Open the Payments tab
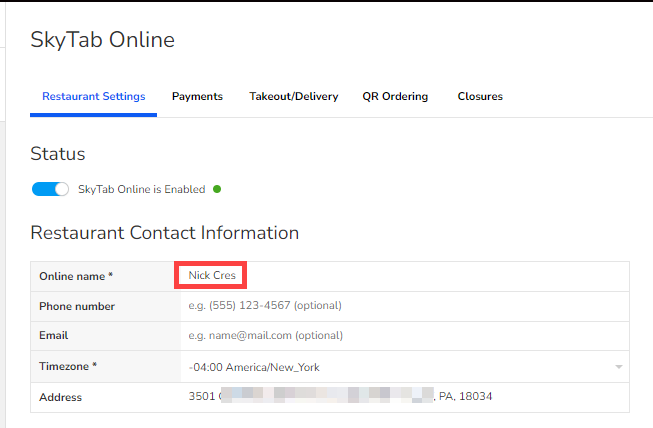 pos(197,97)
